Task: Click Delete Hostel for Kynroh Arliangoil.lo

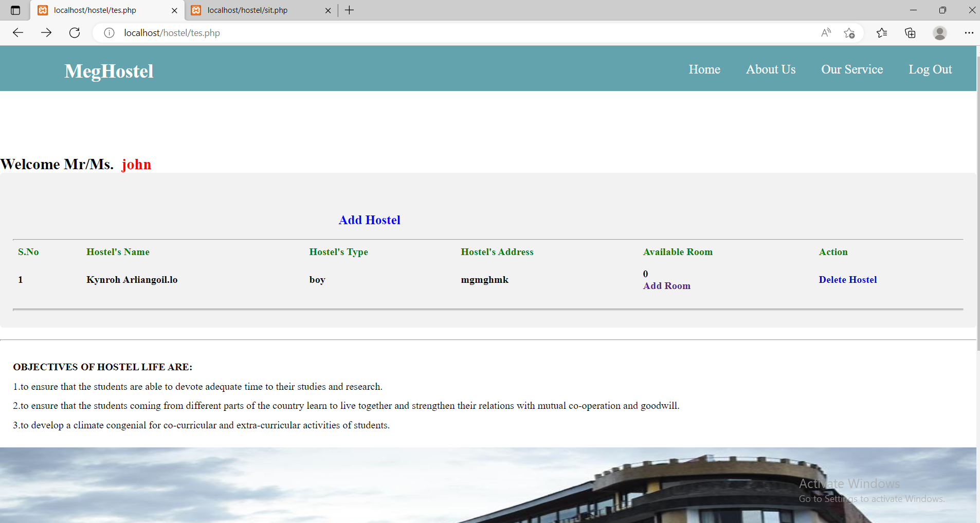Action: pyautogui.click(x=847, y=279)
